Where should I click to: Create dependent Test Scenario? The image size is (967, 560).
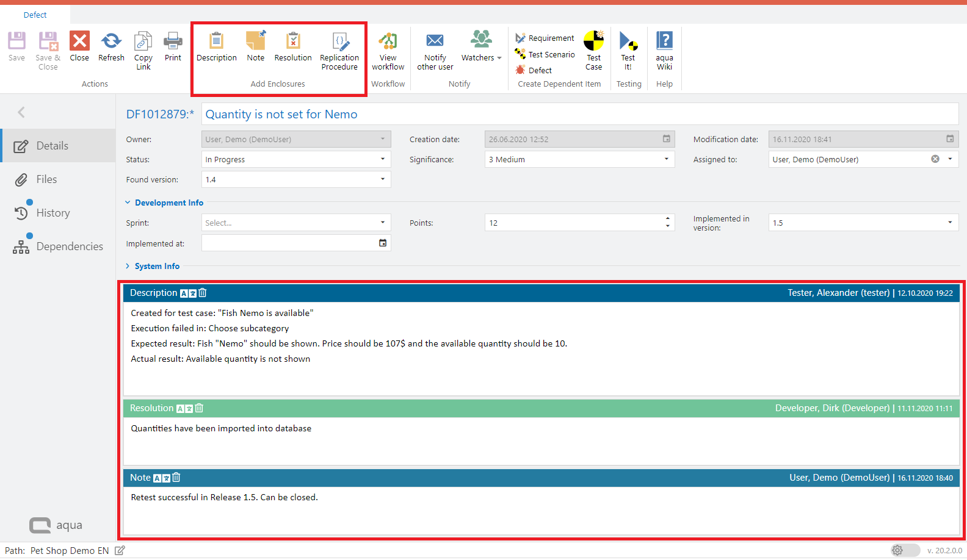545,54
